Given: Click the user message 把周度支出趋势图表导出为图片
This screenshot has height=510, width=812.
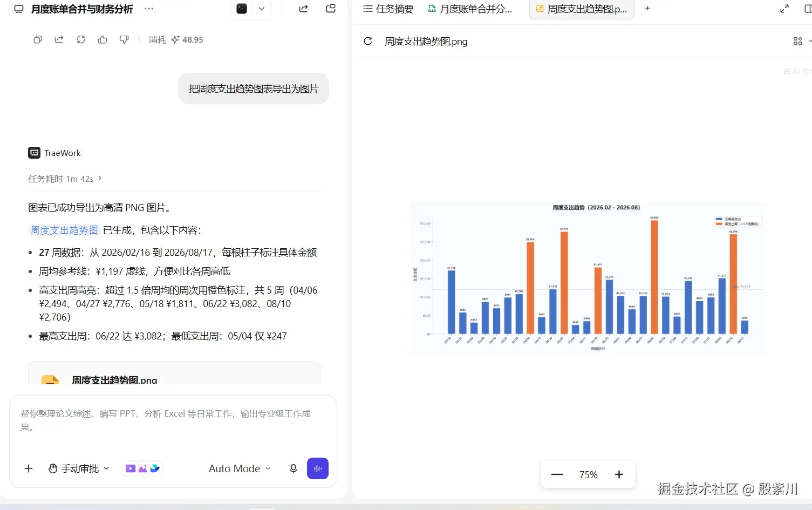Looking at the screenshot, I should (254, 89).
